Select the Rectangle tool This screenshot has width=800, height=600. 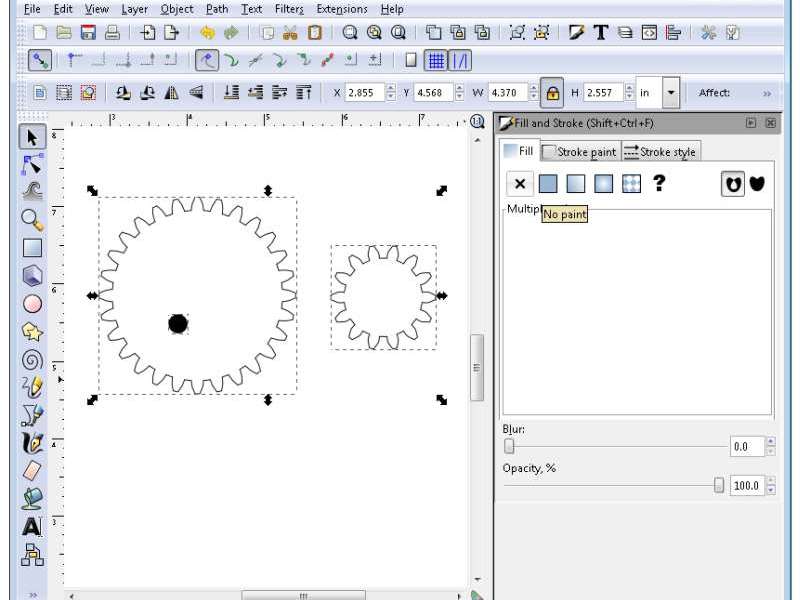[x=32, y=248]
